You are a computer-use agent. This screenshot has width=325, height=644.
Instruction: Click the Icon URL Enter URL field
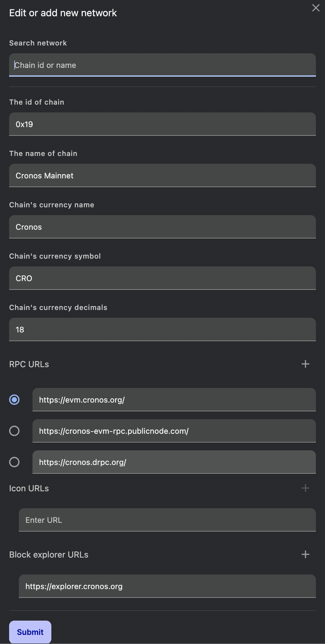click(167, 520)
